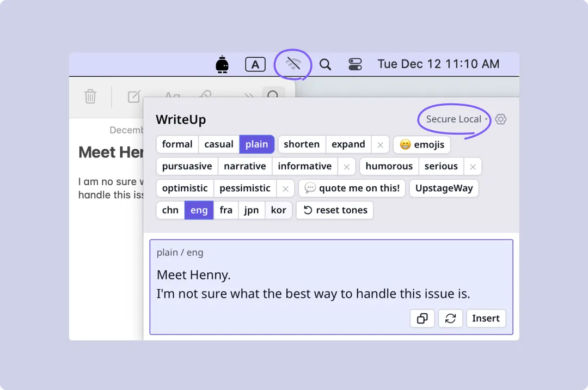Toggle the shorten tone chip
This screenshot has width=588, height=390.
tap(302, 144)
